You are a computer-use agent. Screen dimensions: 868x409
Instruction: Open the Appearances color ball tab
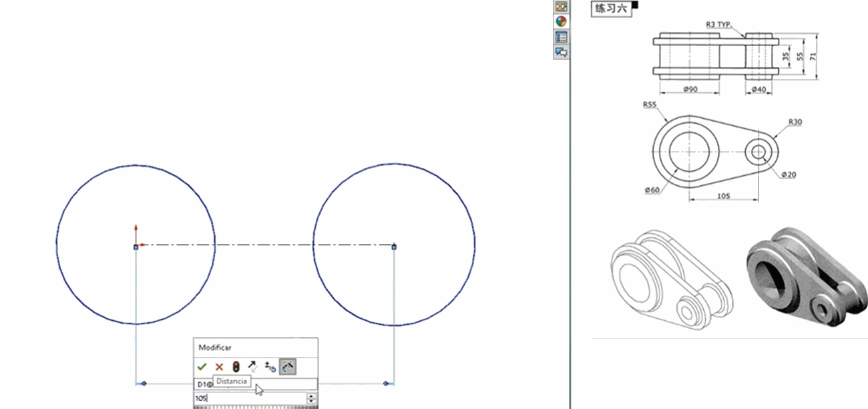point(561,21)
